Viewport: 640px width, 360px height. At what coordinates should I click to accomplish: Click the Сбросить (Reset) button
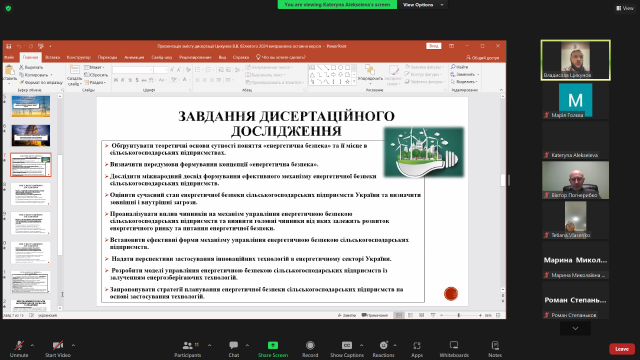96,75
